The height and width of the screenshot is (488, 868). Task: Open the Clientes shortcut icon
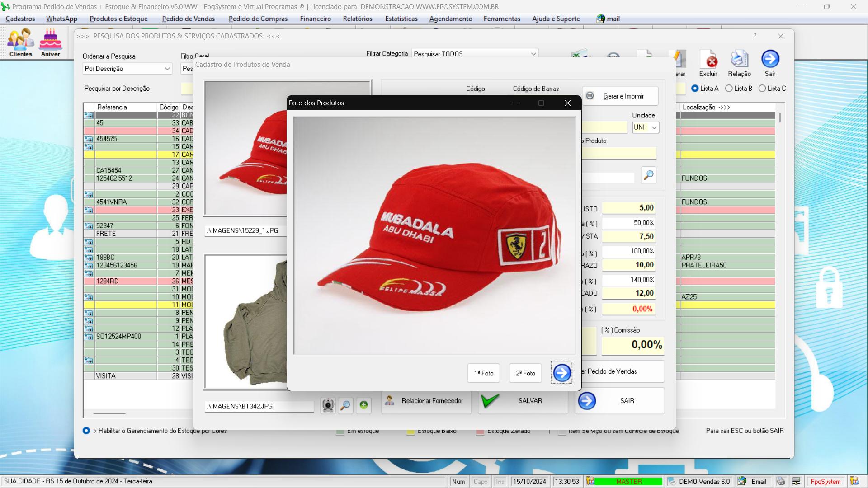coord(21,42)
